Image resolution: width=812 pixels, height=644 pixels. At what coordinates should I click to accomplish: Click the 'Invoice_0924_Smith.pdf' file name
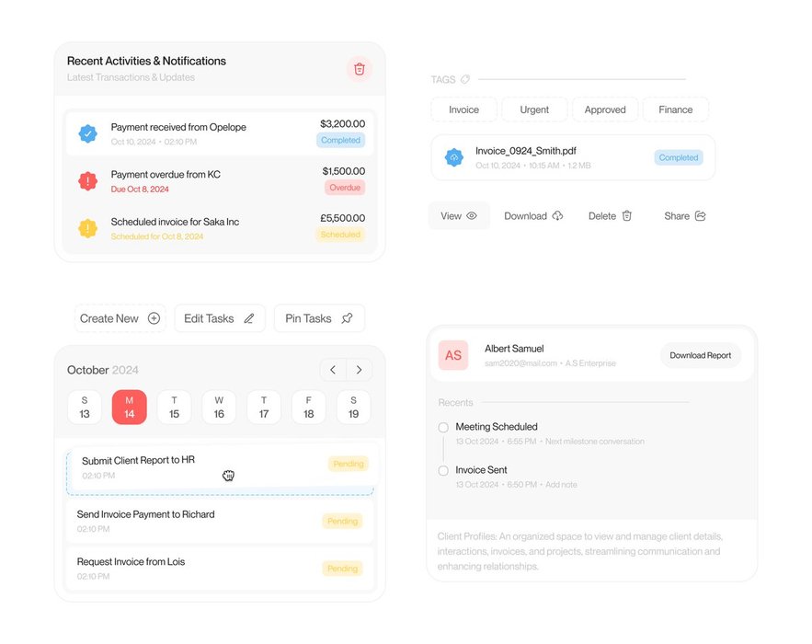(x=526, y=151)
